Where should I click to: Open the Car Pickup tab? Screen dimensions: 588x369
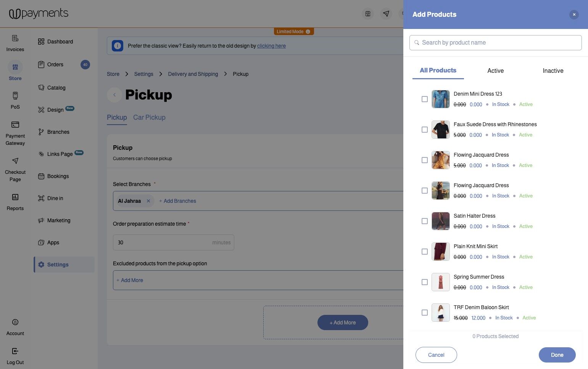pyautogui.click(x=149, y=117)
